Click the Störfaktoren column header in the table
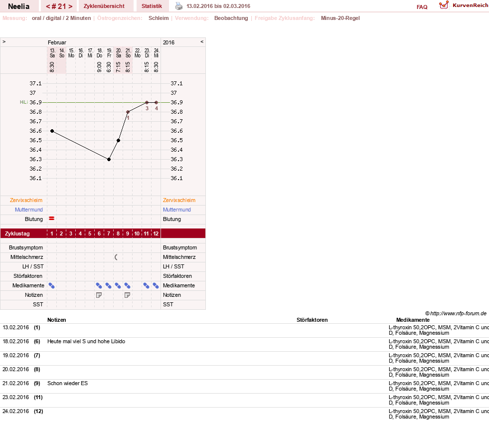Image resolution: width=489 pixels, height=448 pixels. coord(312,320)
